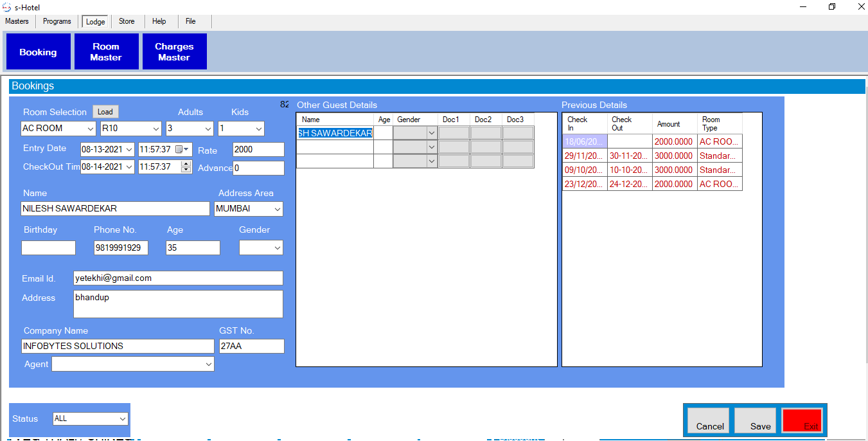Open the Store menu
This screenshot has height=441, width=868.
click(127, 21)
